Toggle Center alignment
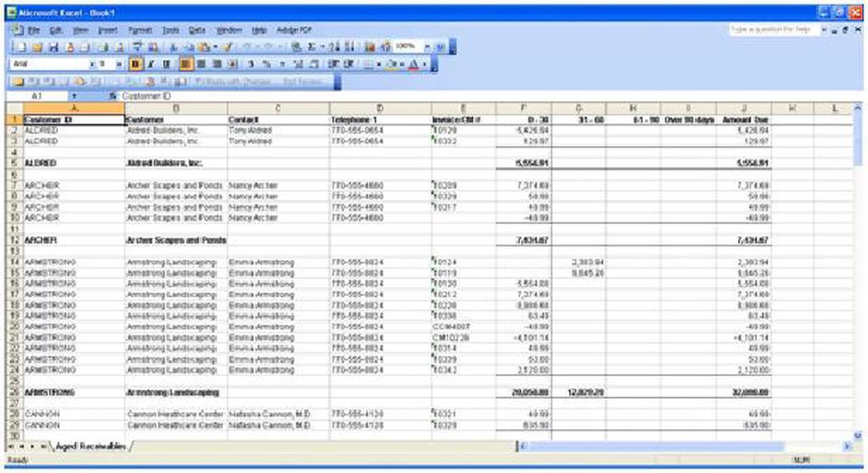This screenshot has height=473, width=868. pos(200,64)
